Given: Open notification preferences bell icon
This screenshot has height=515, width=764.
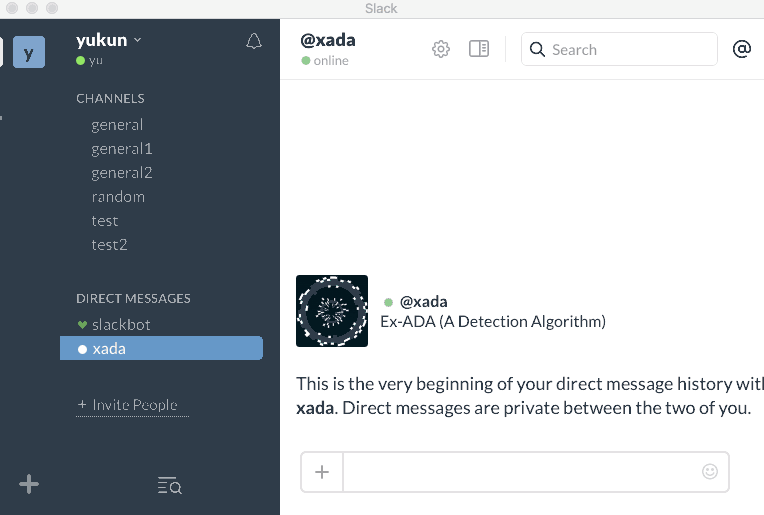Looking at the screenshot, I should pos(253,41).
